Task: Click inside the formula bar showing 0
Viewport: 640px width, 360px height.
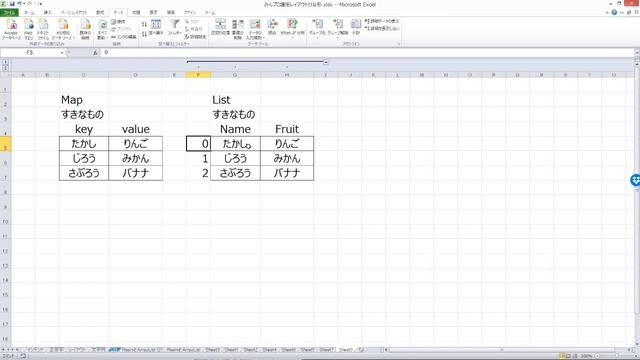Action: click(367, 53)
